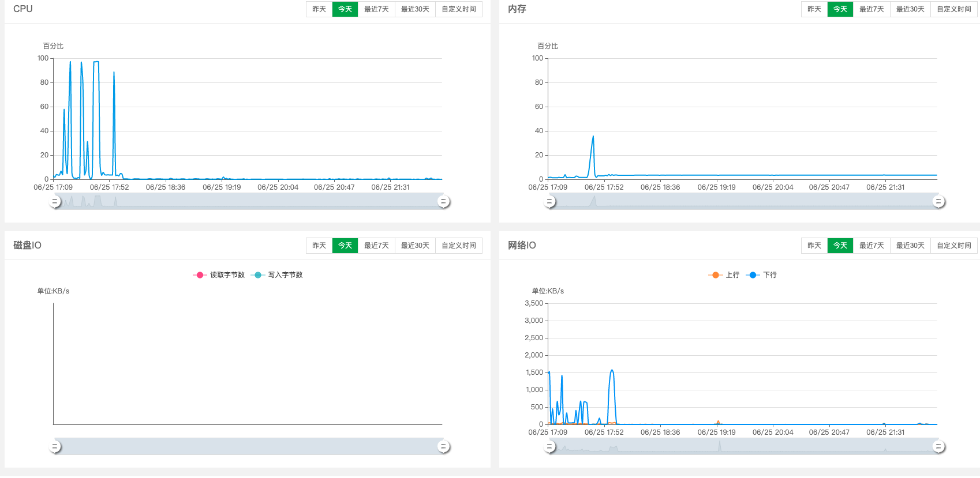Click the CPU chart left range slider handle
Viewport: 980px width, 478px height.
(x=55, y=201)
